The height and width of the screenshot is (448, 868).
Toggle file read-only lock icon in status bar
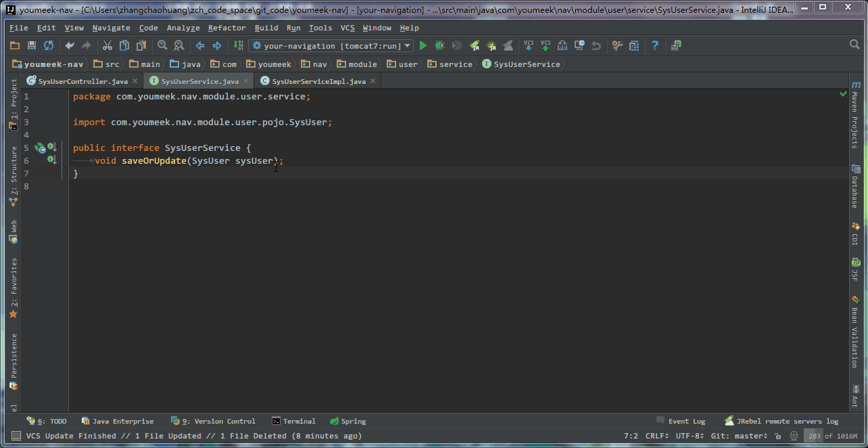(x=778, y=436)
